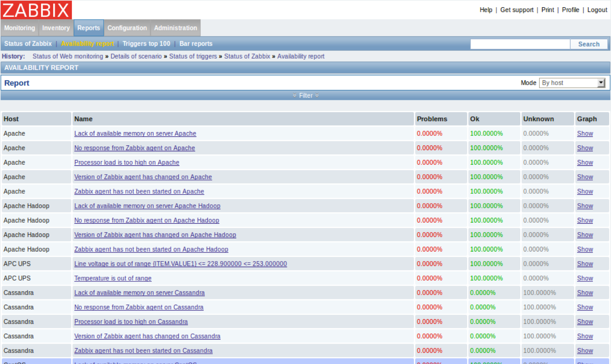The width and height of the screenshot is (611, 364).
Task: Open Processor load is too high on Apache
Action: coord(127,162)
